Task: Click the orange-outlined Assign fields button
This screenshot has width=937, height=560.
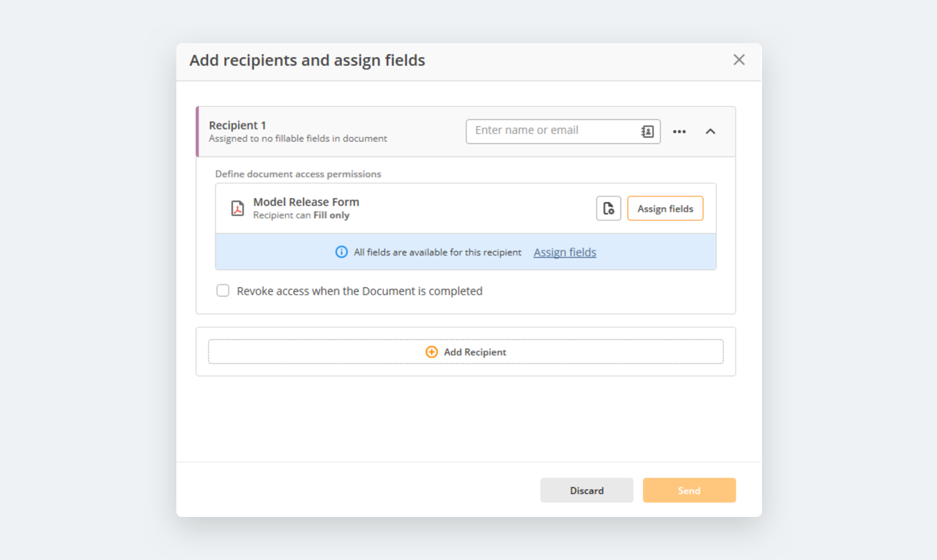Action: [x=665, y=209]
